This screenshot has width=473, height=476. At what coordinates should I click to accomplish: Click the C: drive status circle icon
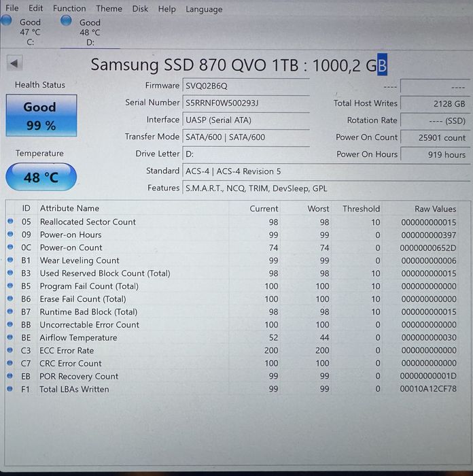(x=6, y=20)
